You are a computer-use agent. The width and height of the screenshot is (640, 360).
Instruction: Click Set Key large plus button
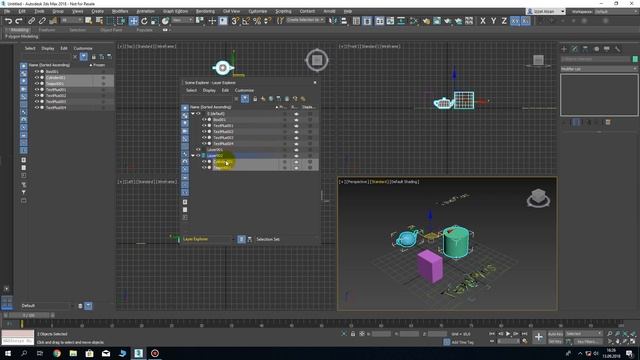point(539,337)
